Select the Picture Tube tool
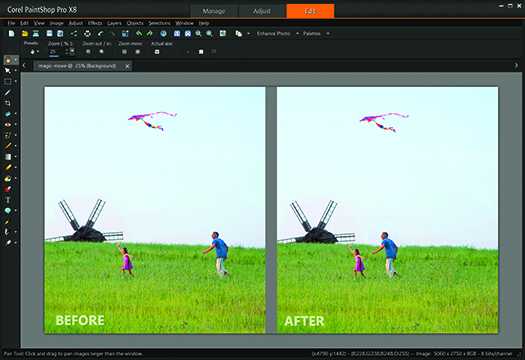 8,189
